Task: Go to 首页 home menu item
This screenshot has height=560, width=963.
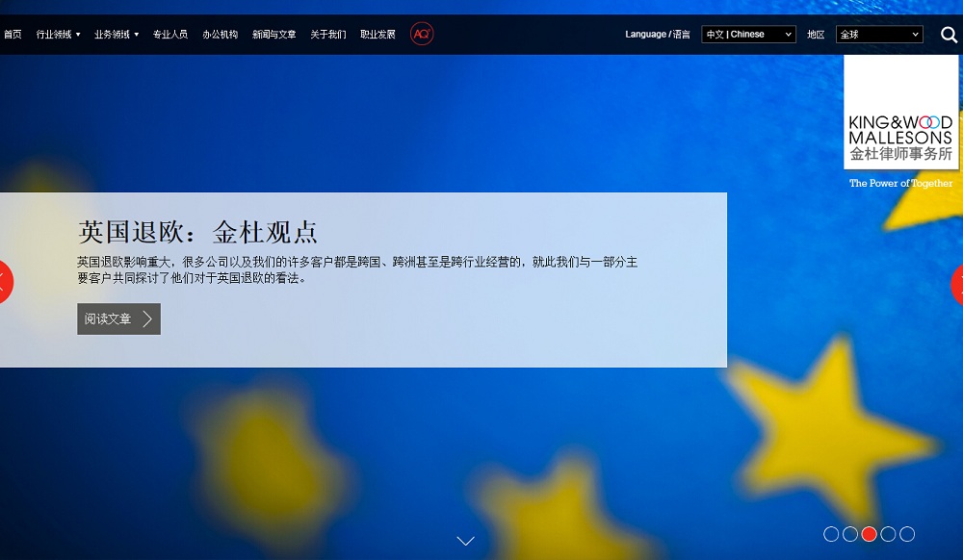Action: 13,35
